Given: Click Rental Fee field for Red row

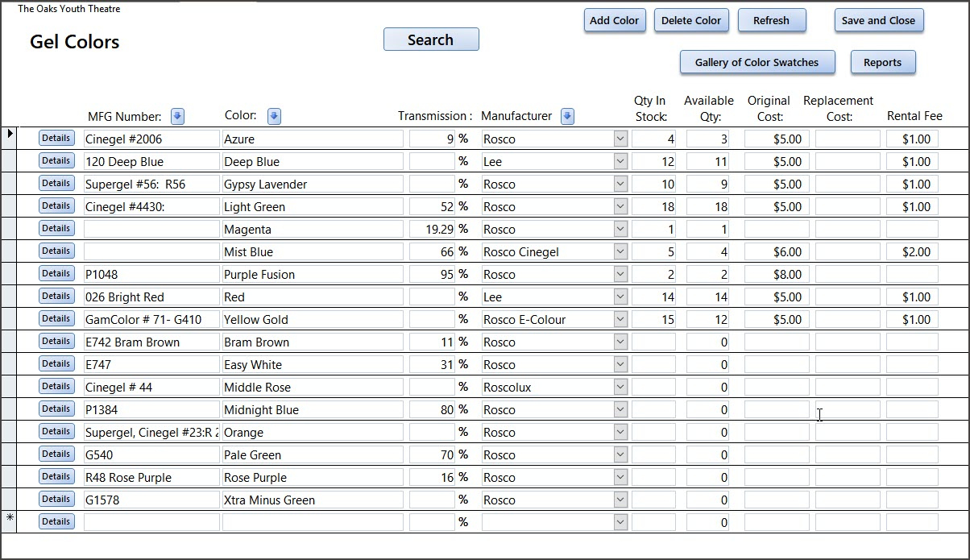Looking at the screenshot, I should pyautogui.click(x=912, y=297).
